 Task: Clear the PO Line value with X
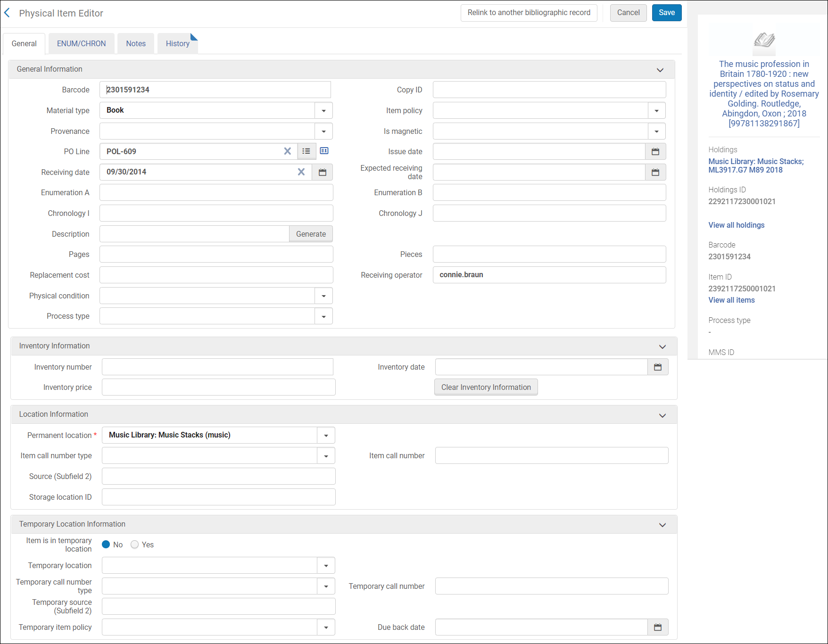coord(287,151)
